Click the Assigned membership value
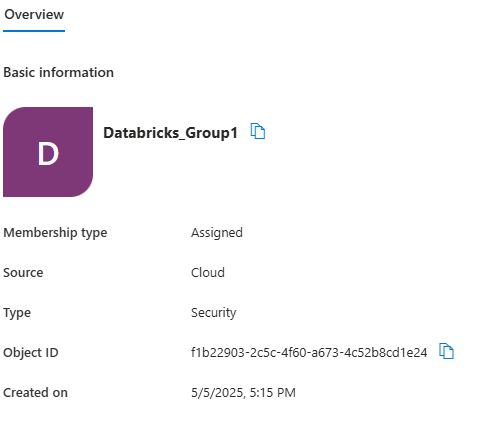 pos(217,233)
